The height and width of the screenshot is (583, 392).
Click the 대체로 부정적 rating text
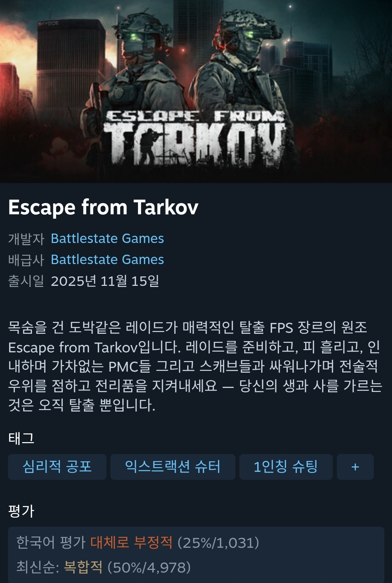132,543
